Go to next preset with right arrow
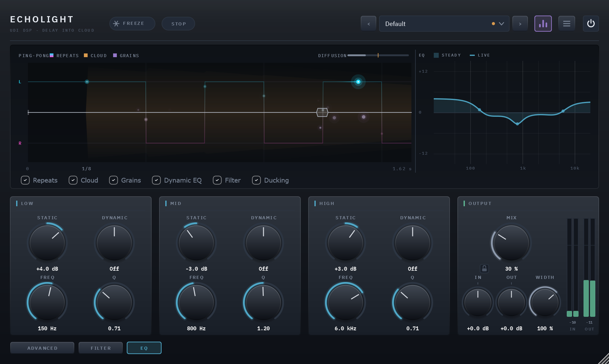 (x=520, y=24)
